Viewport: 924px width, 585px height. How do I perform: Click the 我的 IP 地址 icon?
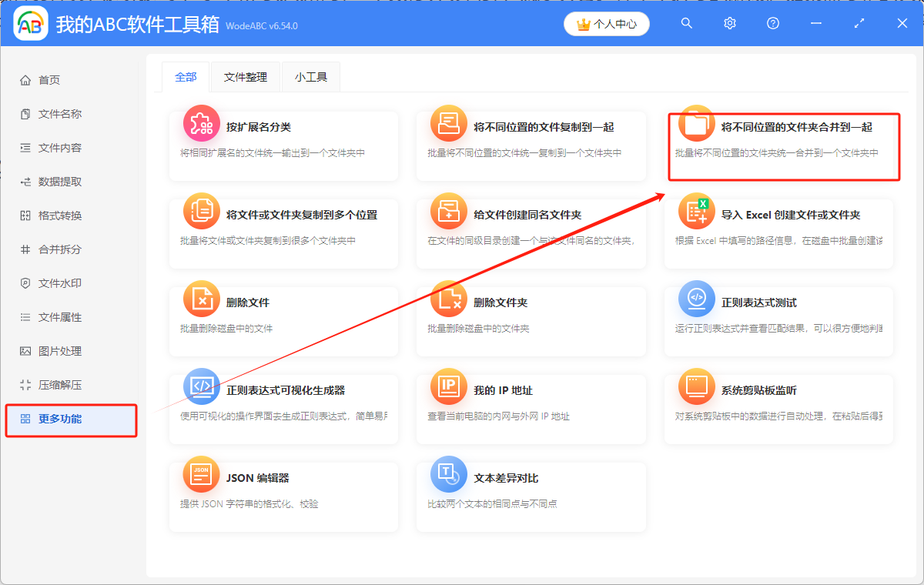pyautogui.click(x=449, y=388)
